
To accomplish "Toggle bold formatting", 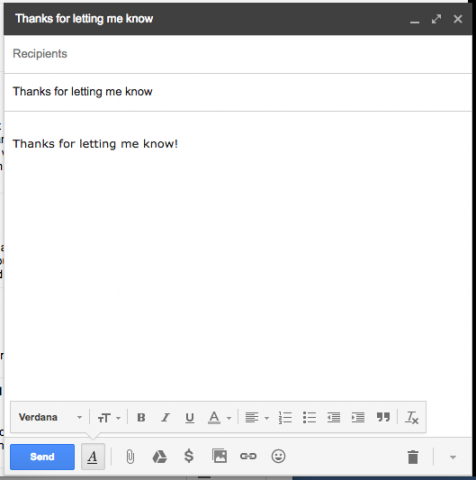I will (141, 417).
